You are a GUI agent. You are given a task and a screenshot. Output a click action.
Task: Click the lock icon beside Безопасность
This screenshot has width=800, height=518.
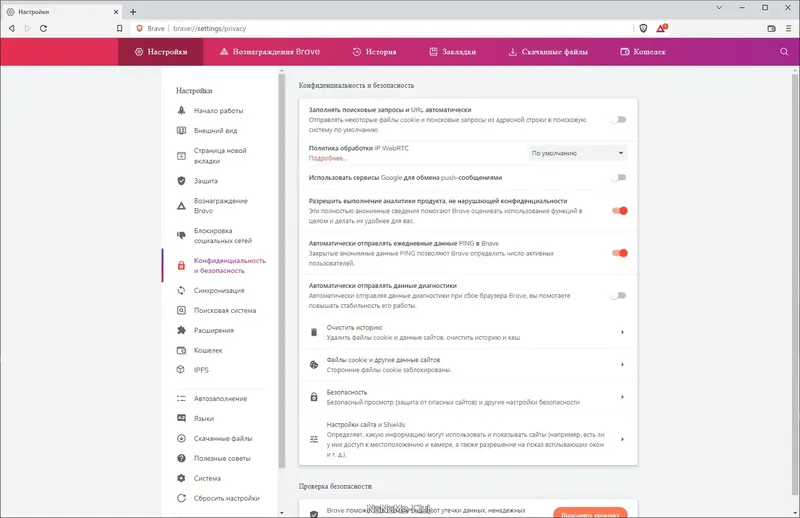(314, 397)
